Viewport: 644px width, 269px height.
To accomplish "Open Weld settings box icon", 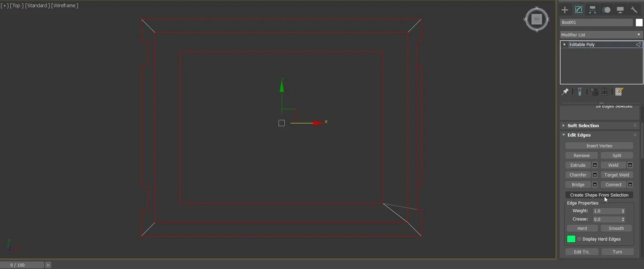I will (630, 165).
